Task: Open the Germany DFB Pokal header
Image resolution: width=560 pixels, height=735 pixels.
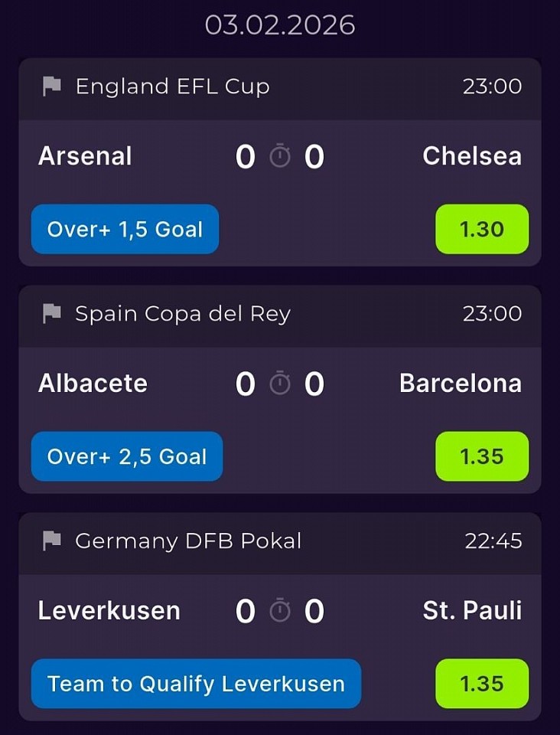Action: pyautogui.click(x=188, y=541)
